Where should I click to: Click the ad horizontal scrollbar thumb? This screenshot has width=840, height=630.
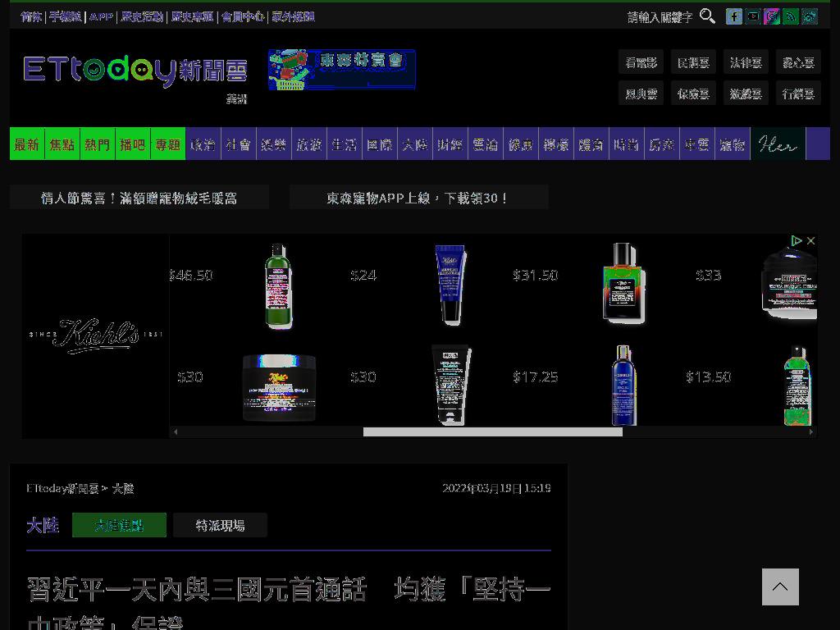click(493, 431)
